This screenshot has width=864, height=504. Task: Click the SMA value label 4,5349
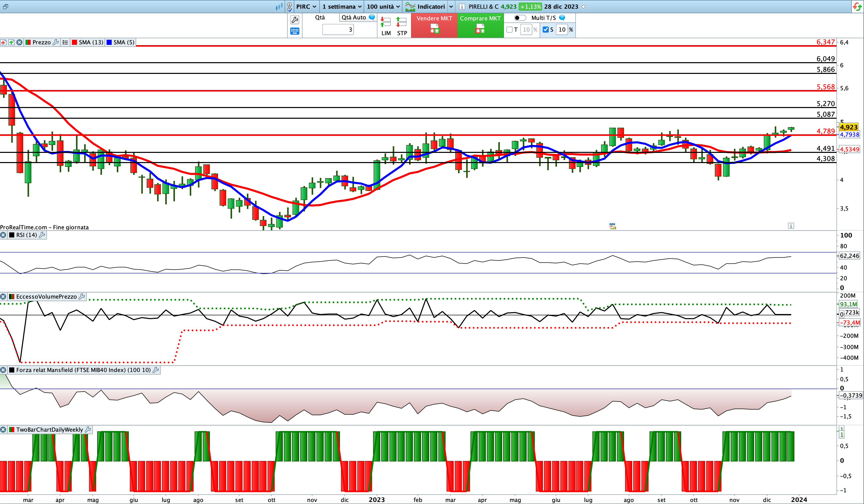[849, 149]
